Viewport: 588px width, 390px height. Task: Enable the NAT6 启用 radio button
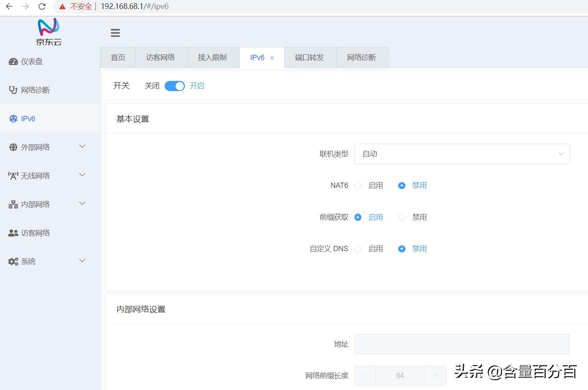click(358, 185)
